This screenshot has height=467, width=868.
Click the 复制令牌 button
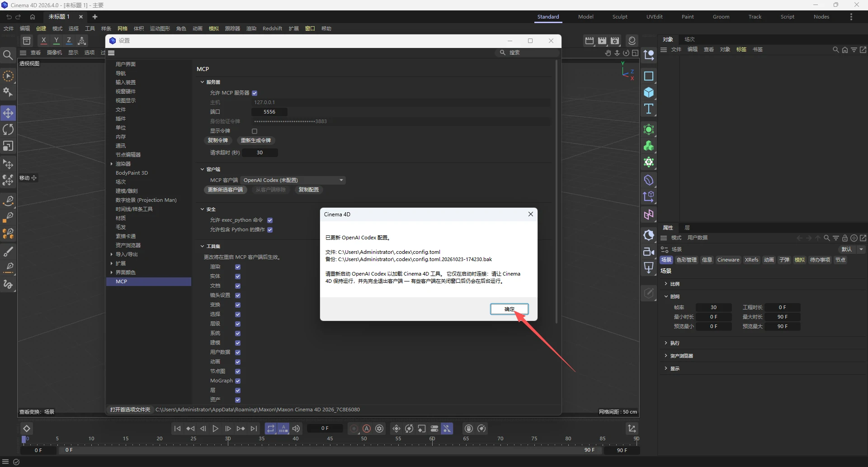(x=218, y=140)
